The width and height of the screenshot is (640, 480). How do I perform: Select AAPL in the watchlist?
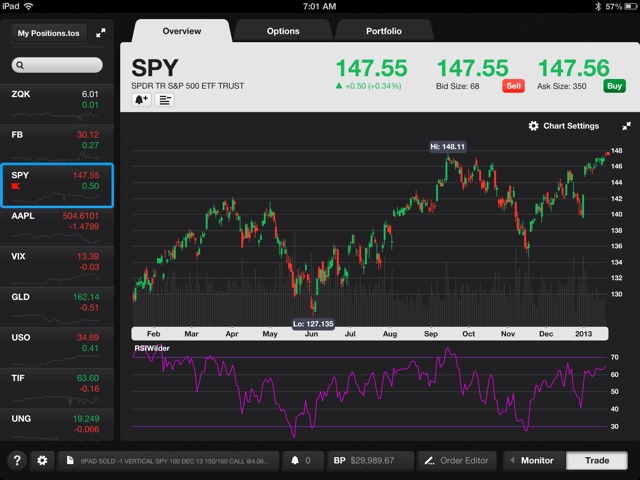[x=56, y=225]
